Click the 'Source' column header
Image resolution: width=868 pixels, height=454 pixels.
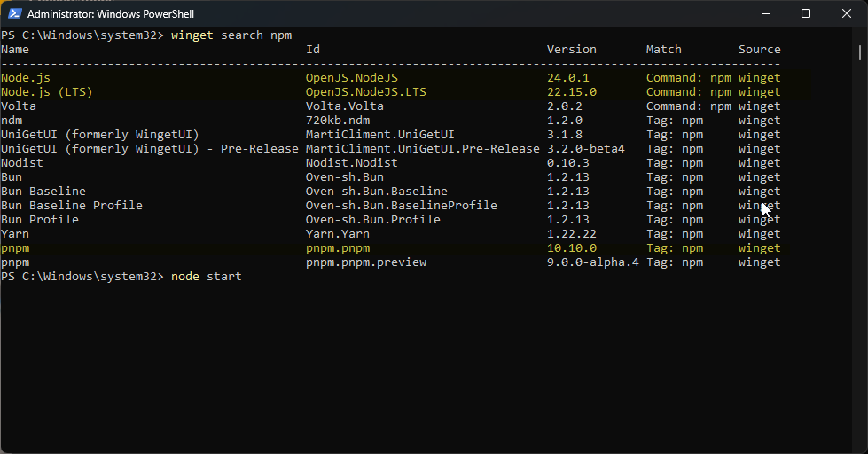(760, 50)
